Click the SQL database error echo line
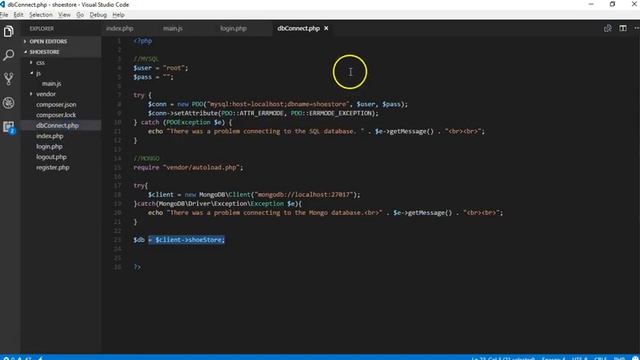Image resolution: width=640 pixels, height=360 pixels. 316,131
